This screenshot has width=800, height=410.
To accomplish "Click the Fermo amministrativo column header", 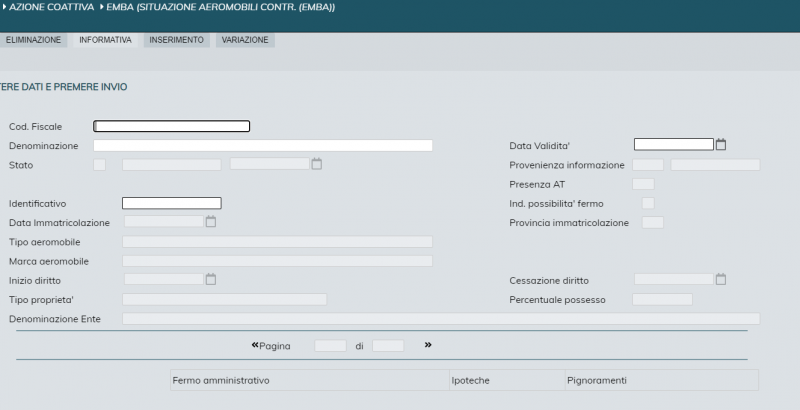I will (x=221, y=381).
